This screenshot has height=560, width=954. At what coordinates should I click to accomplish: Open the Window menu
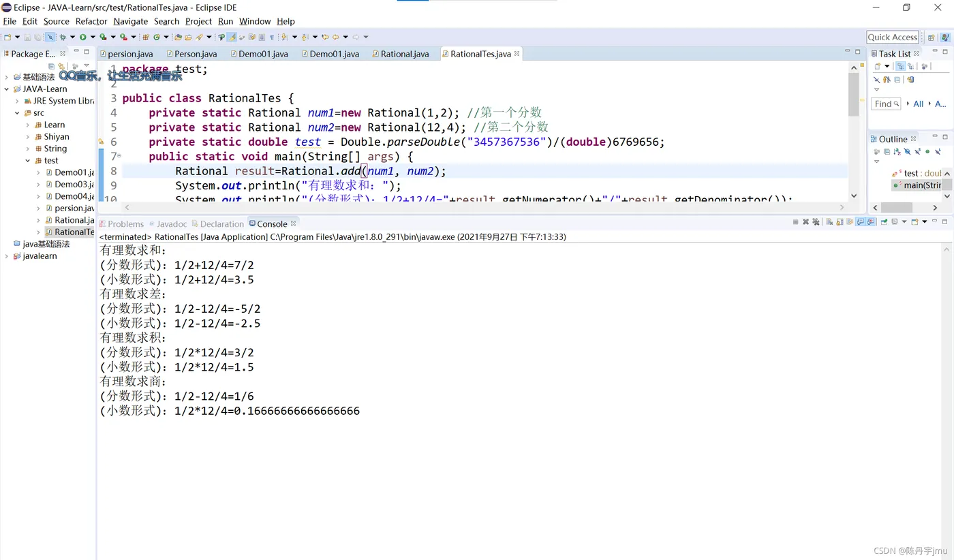coord(255,21)
